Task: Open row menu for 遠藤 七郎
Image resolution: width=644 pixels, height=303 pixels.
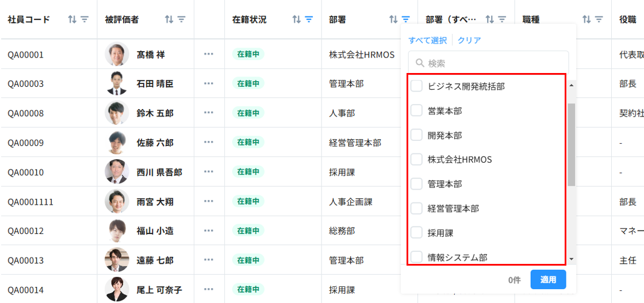Action: point(208,260)
